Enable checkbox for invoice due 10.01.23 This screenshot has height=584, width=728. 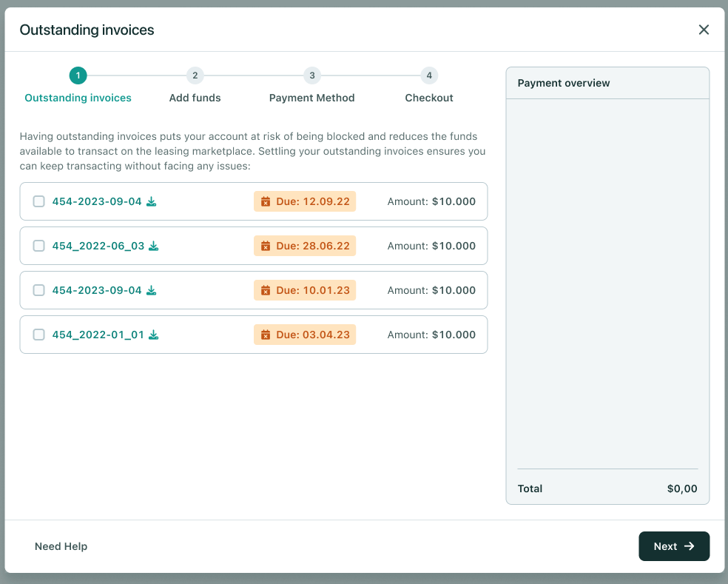39,290
